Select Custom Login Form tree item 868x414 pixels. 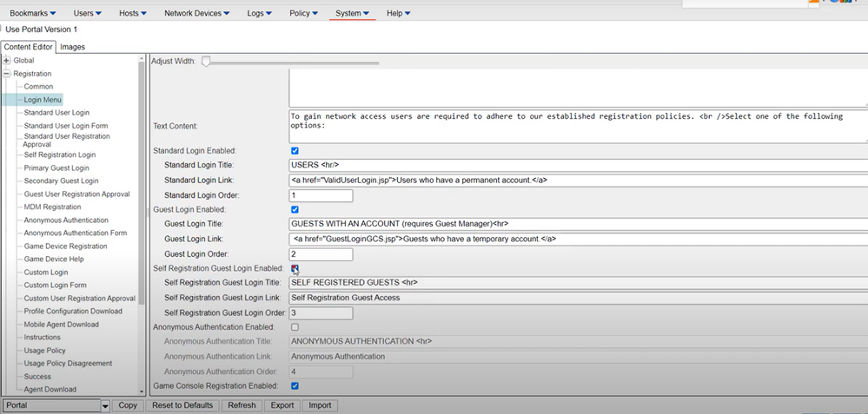point(56,286)
